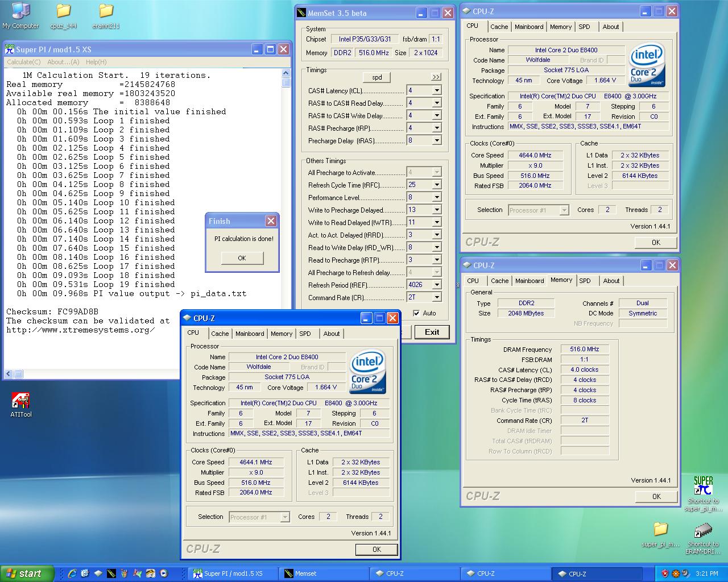The height and width of the screenshot is (582, 728).
Task: Open the Precharge Delay (tRAS) dropdown
Action: point(437,141)
